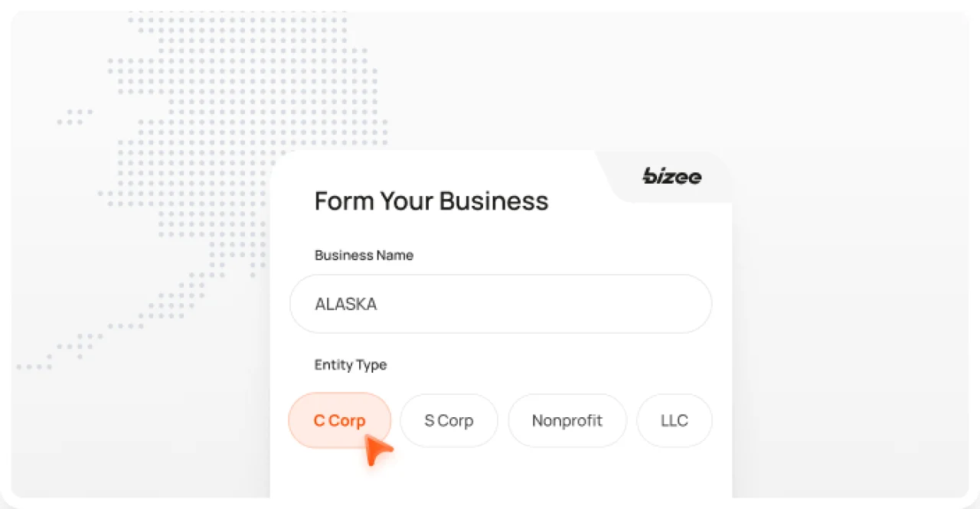The height and width of the screenshot is (509, 980).
Task: Click the Form Your Business heading
Action: 431,201
